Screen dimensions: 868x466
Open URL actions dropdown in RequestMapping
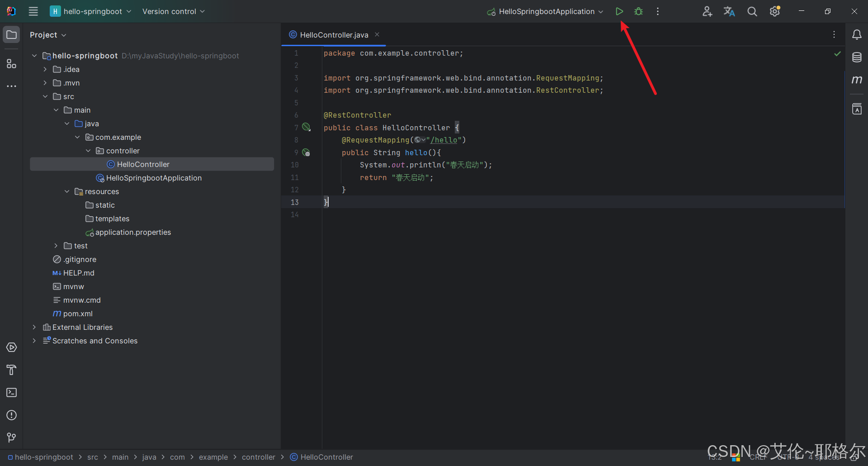click(x=420, y=140)
